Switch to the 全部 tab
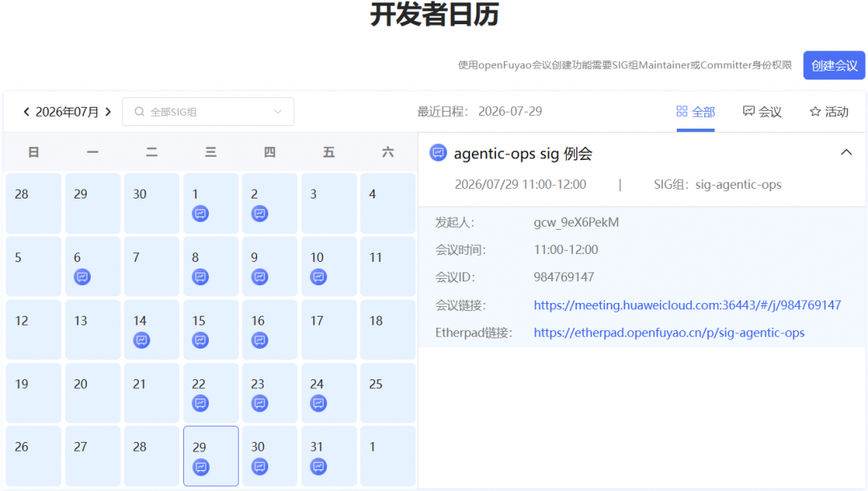The height and width of the screenshot is (491, 868). [695, 112]
